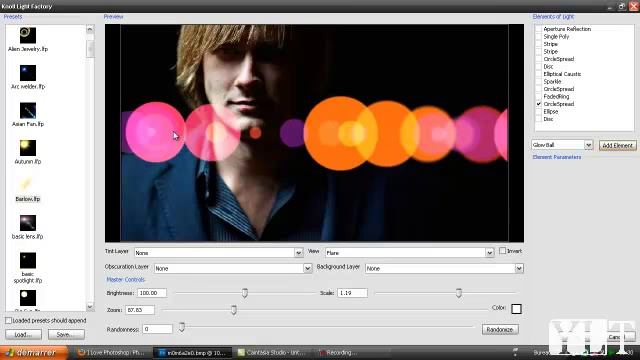Click into the Zoom value field
Screen dimensions: 640x360
[140, 310]
